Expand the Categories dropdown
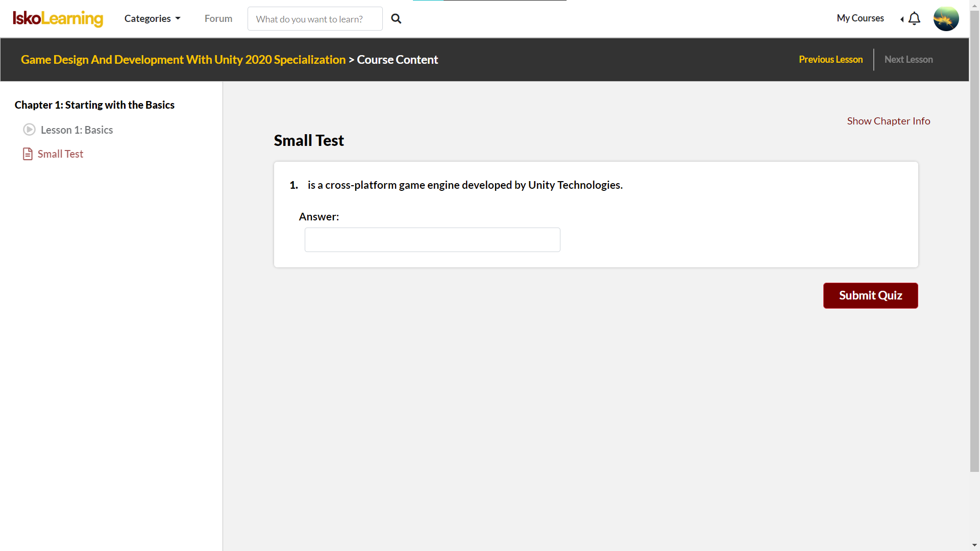This screenshot has width=980, height=551. click(152, 19)
